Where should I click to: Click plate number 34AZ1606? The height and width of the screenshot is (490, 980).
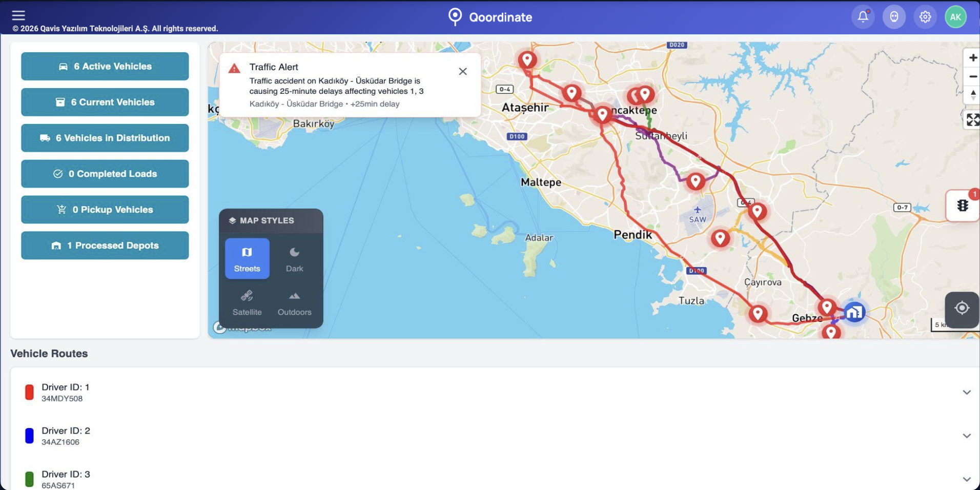(60, 442)
